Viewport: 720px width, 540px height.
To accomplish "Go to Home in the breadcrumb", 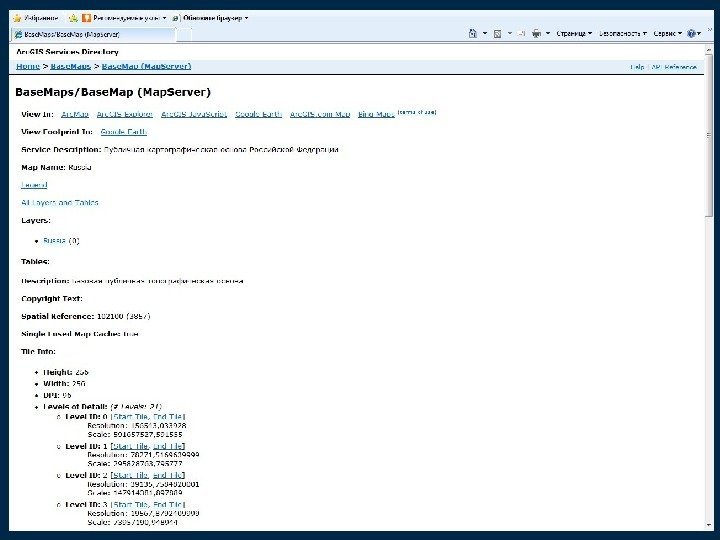I will [28, 66].
